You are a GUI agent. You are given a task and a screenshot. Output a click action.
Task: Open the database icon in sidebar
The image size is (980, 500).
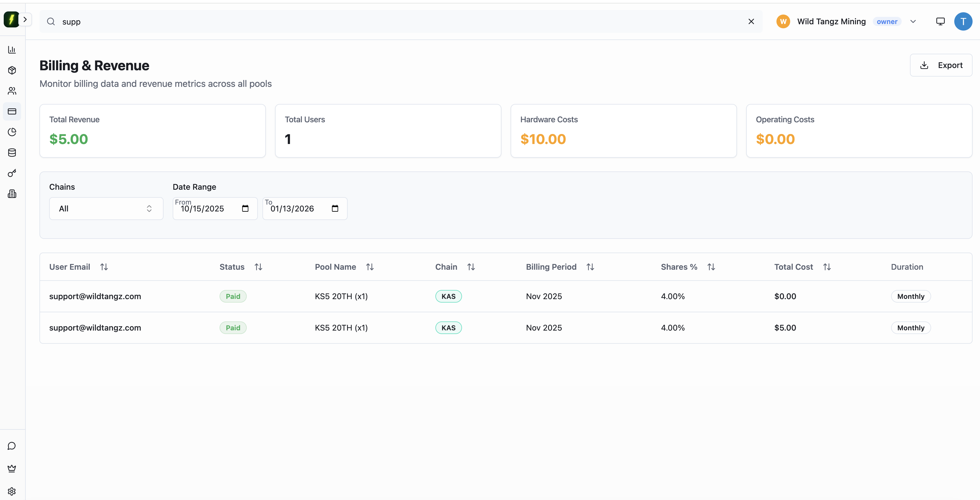click(x=12, y=153)
